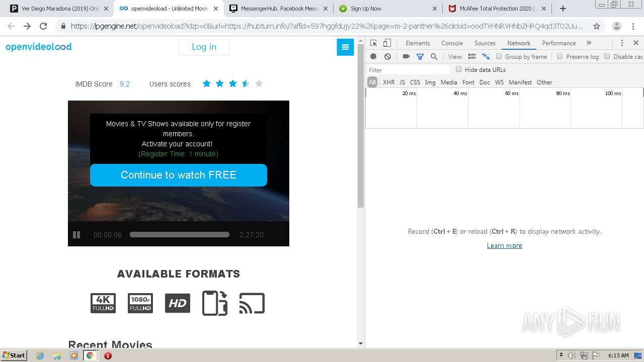Filter requests by CSS type
Viewport: 644px width, 362px height.
[x=415, y=82]
